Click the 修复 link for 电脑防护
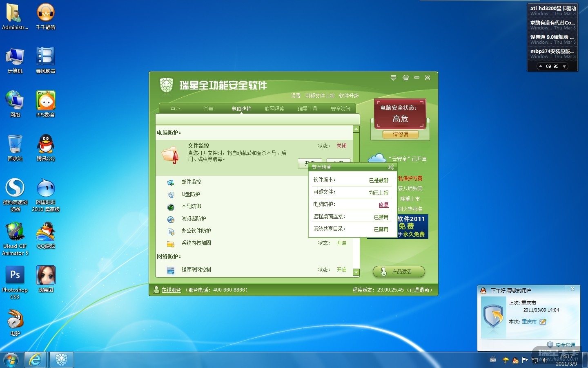 [383, 204]
